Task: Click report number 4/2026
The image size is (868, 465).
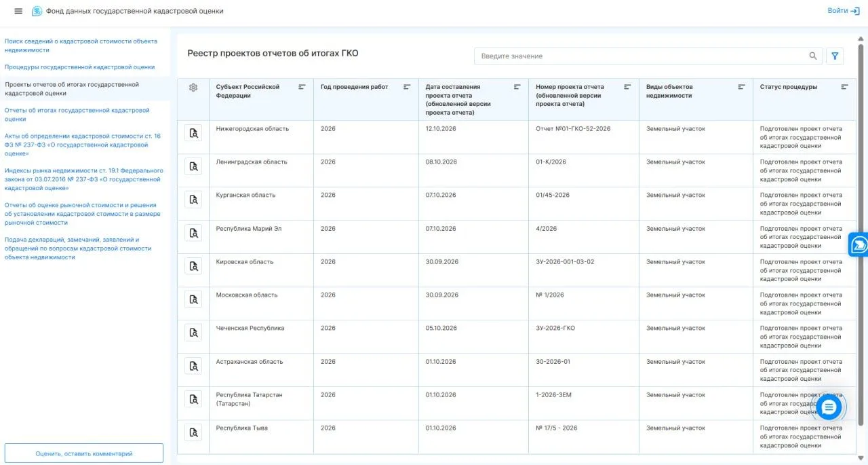Action: pos(546,229)
